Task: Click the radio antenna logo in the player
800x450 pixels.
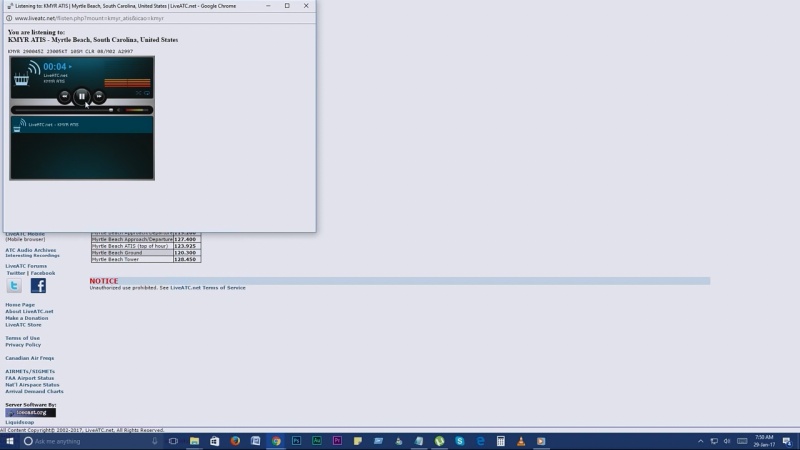Action: tap(28, 73)
